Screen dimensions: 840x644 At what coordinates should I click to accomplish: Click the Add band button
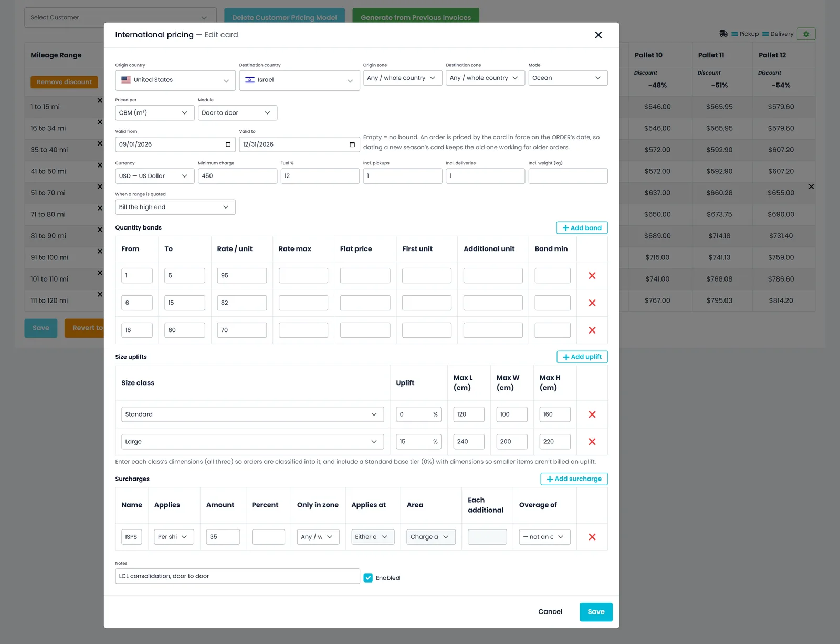[x=582, y=228]
